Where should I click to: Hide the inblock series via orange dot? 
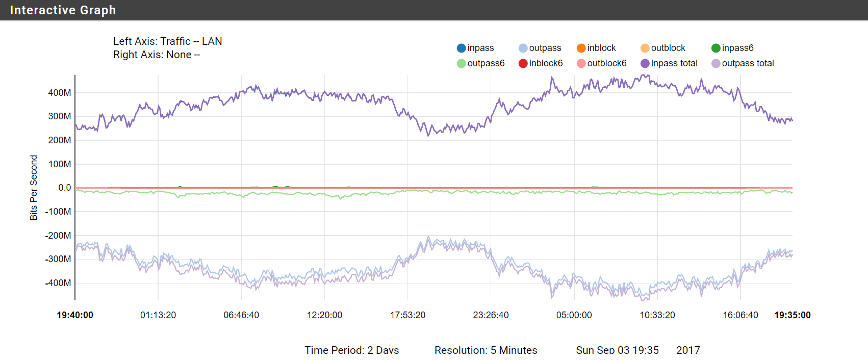[581, 48]
